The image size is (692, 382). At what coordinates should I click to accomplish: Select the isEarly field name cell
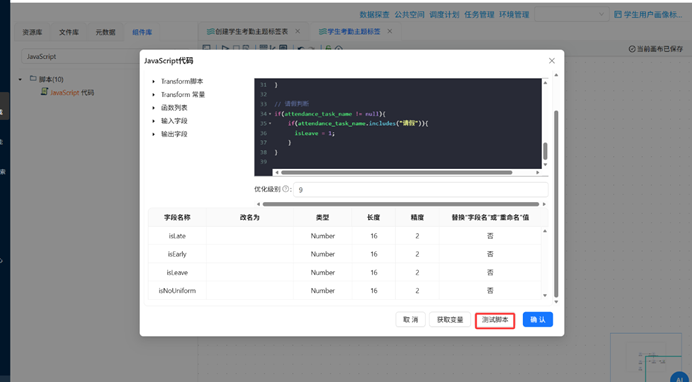tap(177, 254)
